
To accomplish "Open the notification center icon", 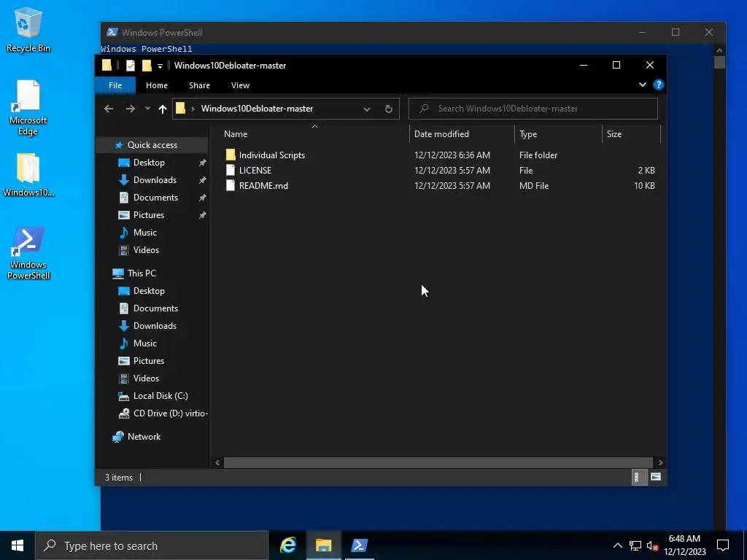I will pos(723,545).
